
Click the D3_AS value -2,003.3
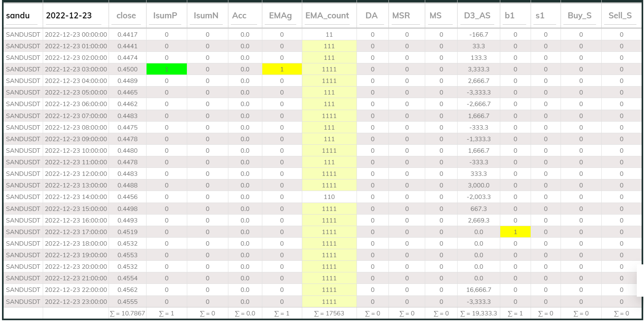coord(479,197)
